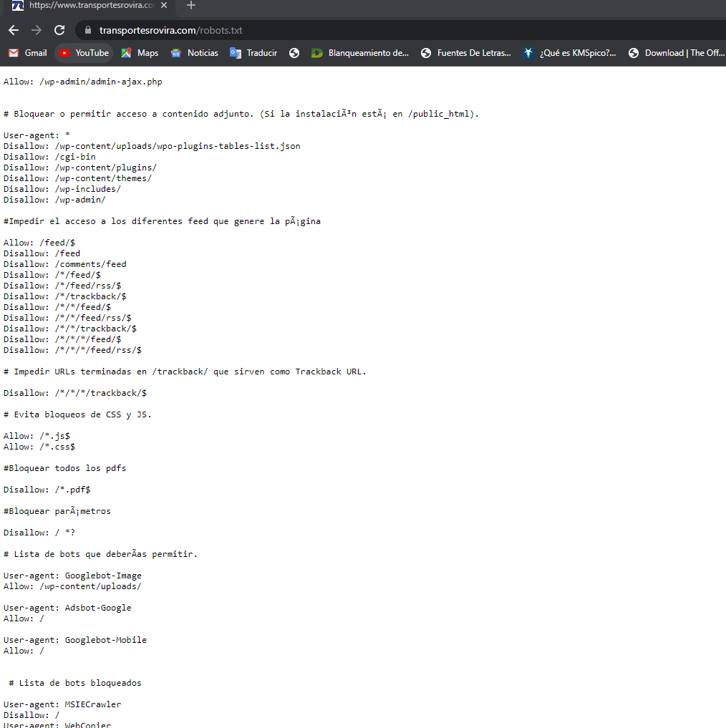Open the unnamed globe bookmark icon

tap(294, 53)
